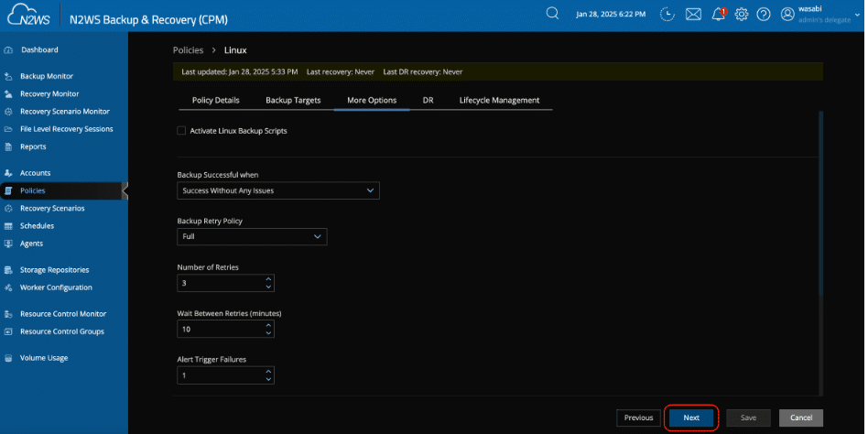The image size is (868, 434).
Task: Click the N2WS cloud logo
Action: (x=28, y=15)
